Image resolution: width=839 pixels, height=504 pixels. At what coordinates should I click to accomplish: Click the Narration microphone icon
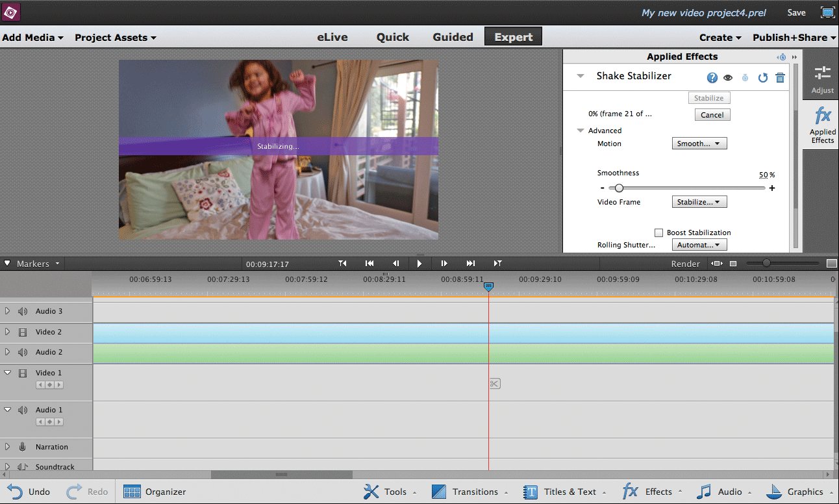coord(23,447)
